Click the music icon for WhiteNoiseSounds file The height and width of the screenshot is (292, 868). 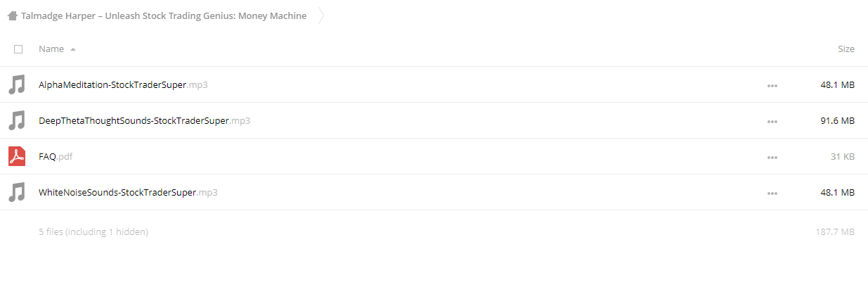pos(17,192)
